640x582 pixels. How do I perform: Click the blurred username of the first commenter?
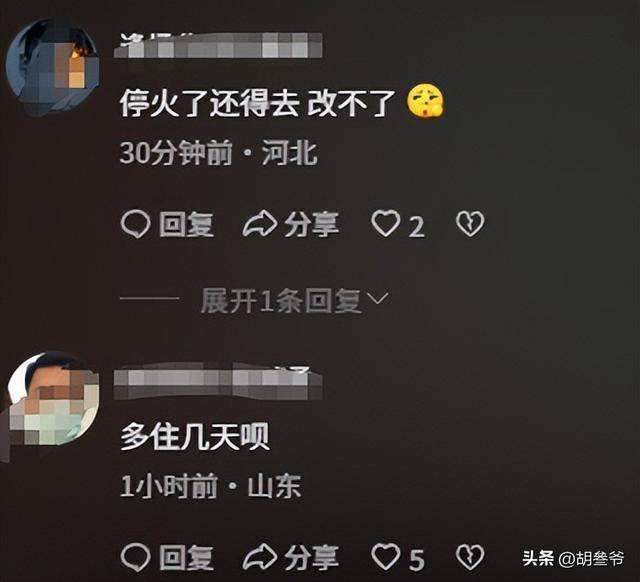[218, 46]
